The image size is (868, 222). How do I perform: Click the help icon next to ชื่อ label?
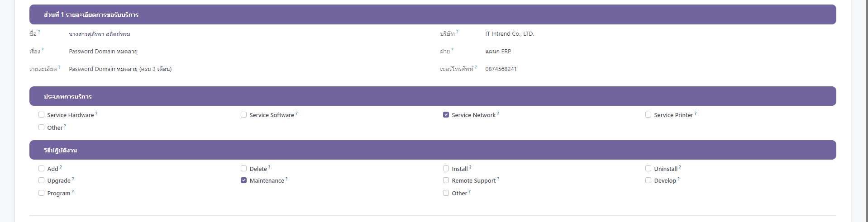(x=39, y=32)
